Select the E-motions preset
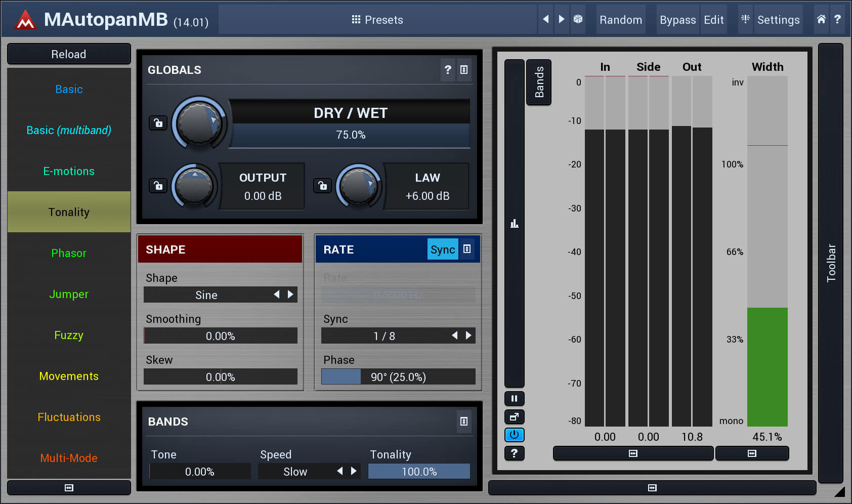The height and width of the screenshot is (504, 852). pos(69,171)
